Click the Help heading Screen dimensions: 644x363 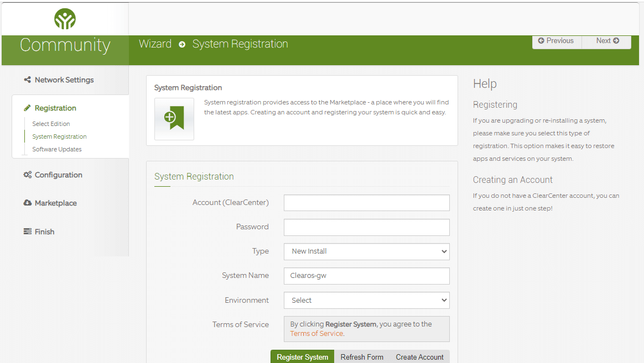click(x=485, y=83)
